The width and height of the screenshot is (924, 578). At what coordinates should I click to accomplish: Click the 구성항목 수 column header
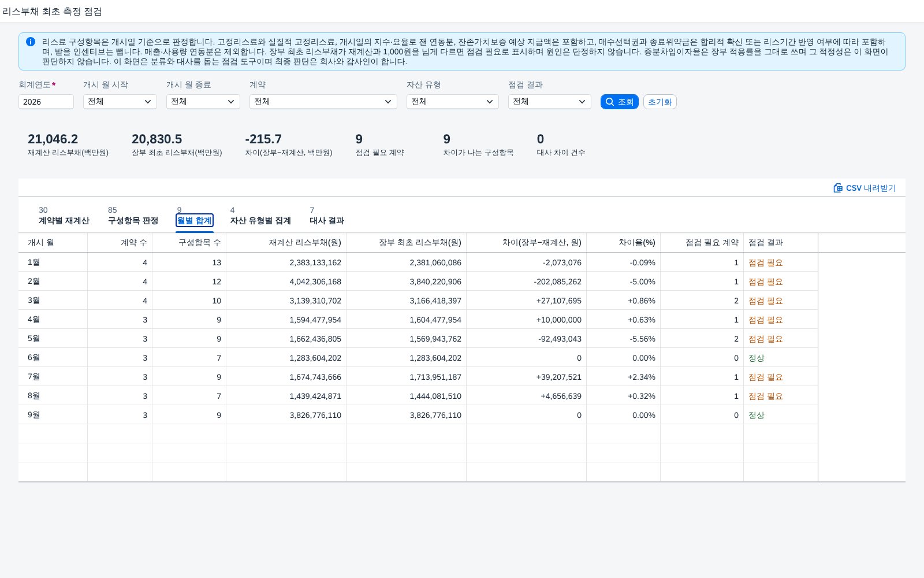pyautogui.click(x=189, y=243)
